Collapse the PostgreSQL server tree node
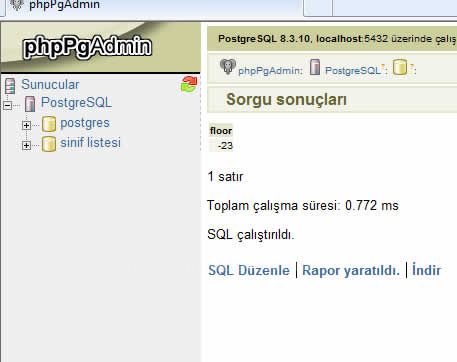 point(7,106)
